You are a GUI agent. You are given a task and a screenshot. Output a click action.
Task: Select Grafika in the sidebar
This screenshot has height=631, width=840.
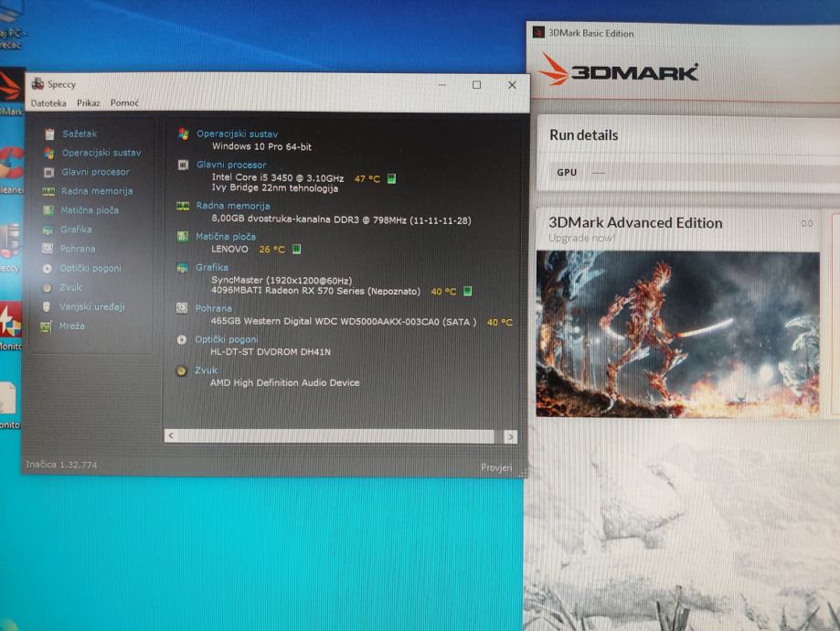(x=76, y=230)
